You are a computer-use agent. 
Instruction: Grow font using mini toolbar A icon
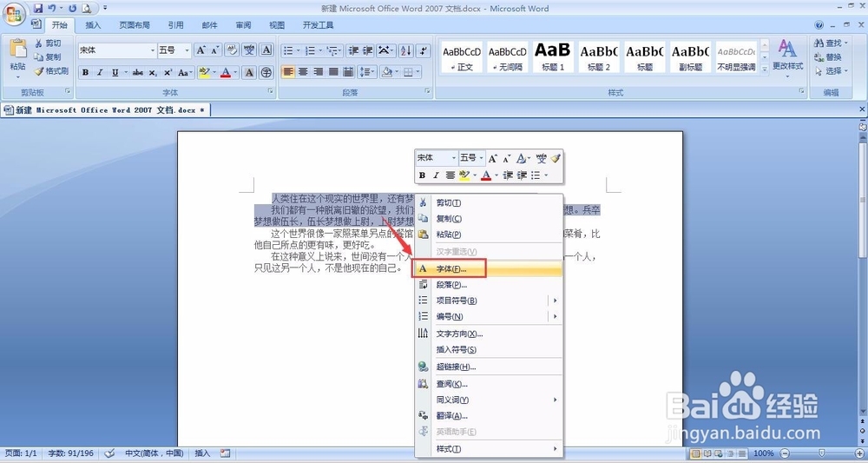pyautogui.click(x=492, y=158)
